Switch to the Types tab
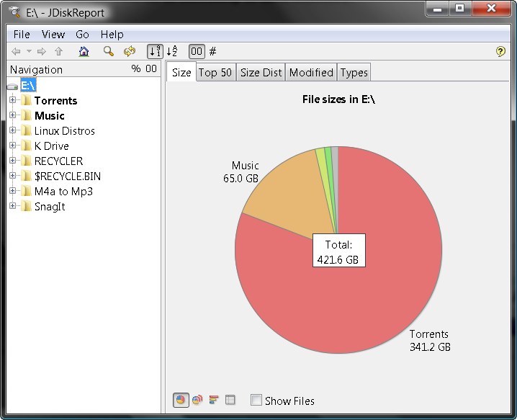Viewport: 517px width, 420px height. (354, 72)
